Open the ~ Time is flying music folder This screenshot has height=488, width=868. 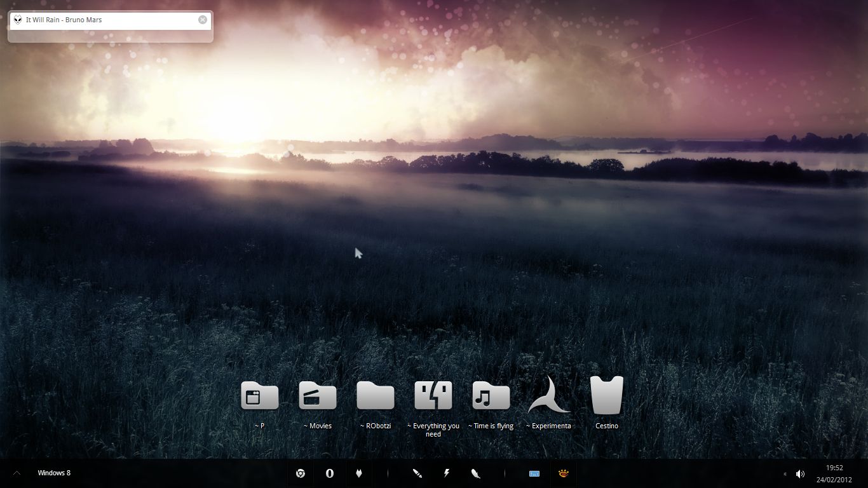coord(491,395)
